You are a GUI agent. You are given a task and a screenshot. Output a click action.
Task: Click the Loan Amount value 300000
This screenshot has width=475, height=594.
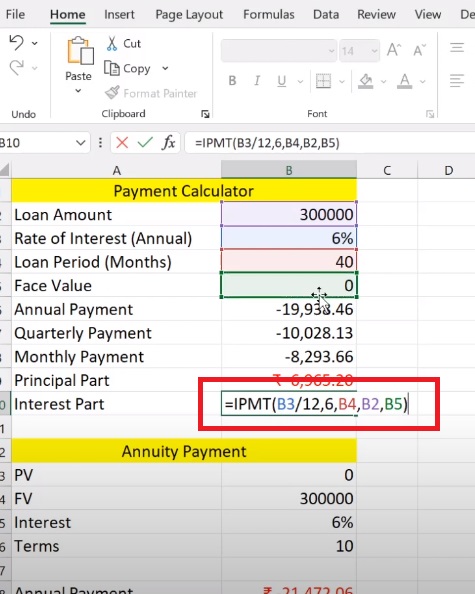click(x=289, y=214)
